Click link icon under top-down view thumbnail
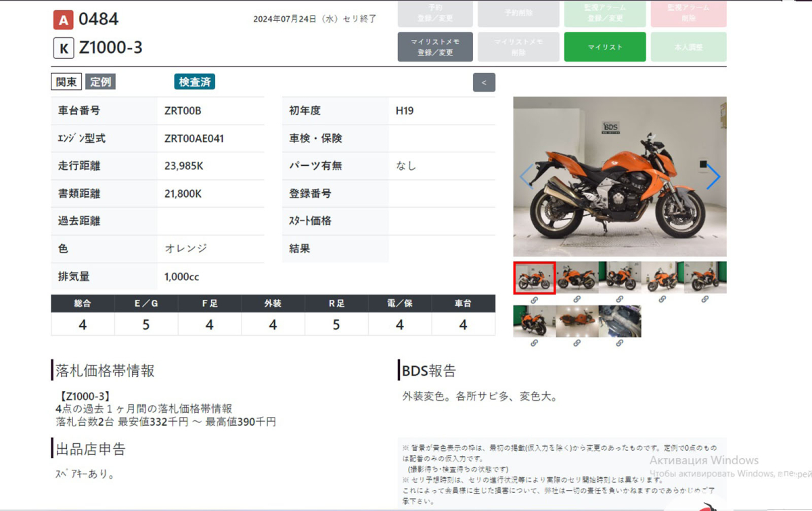 click(x=577, y=343)
